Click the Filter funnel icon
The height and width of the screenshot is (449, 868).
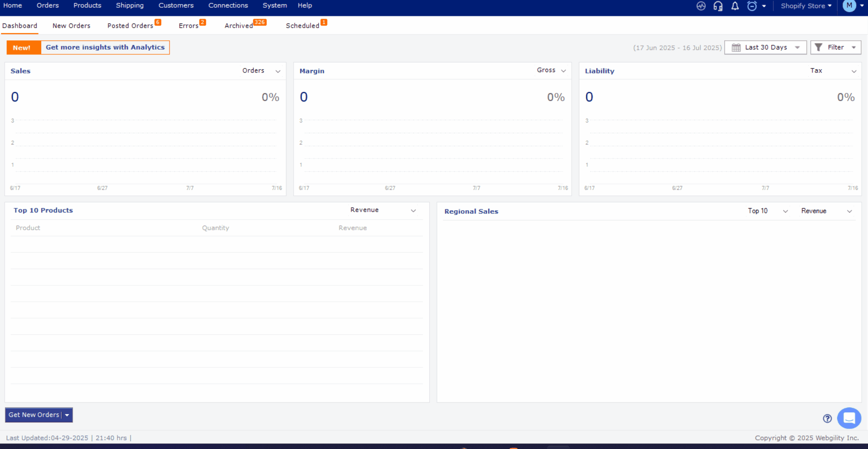point(818,47)
